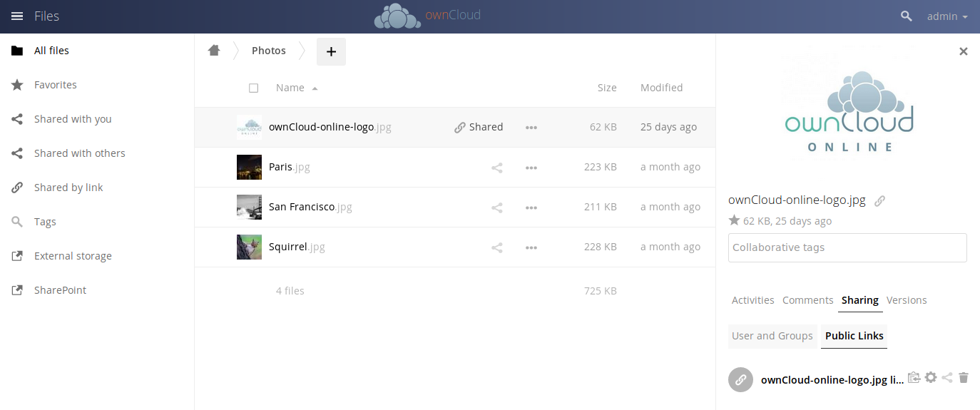The width and height of the screenshot is (980, 410).
Task: Click the details panel file title
Action: click(x=797, y=200)
